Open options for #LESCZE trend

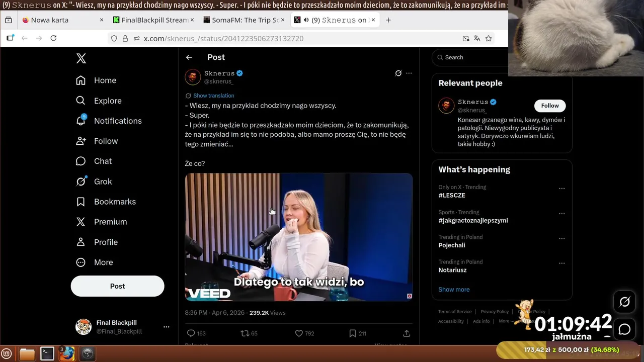click(x=562, y=189)
